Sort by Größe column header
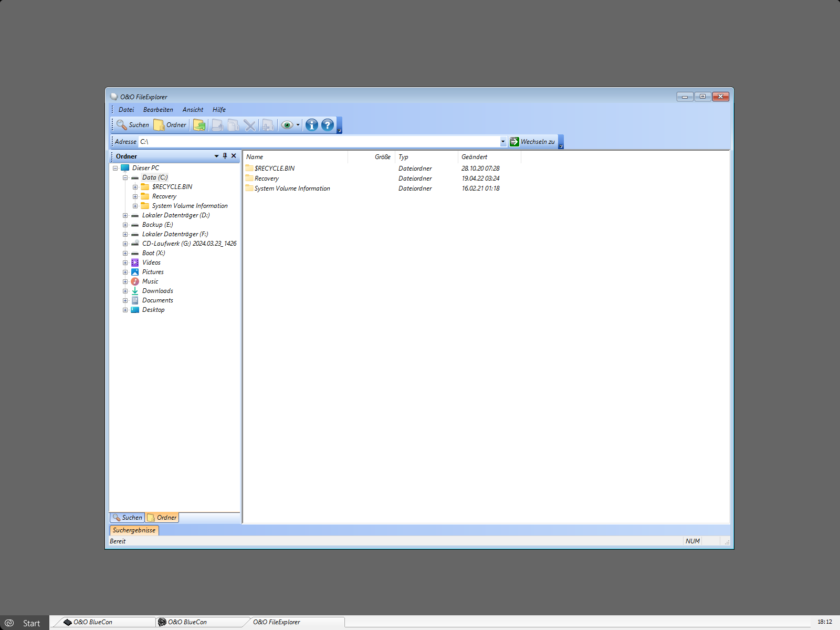 click(x=371, y=157)
